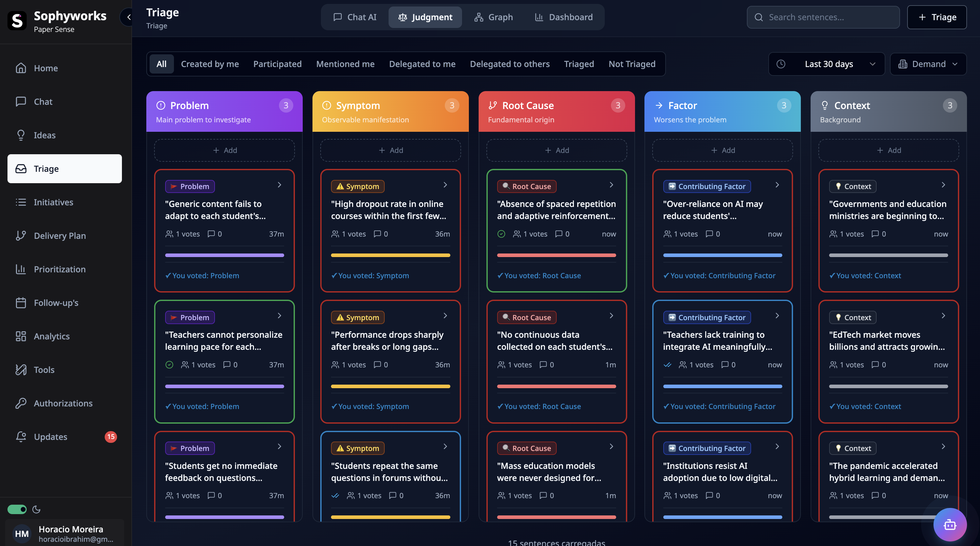Click the Analytics sidebar icon
980x546 pixels.
click(x=21, y=336)
